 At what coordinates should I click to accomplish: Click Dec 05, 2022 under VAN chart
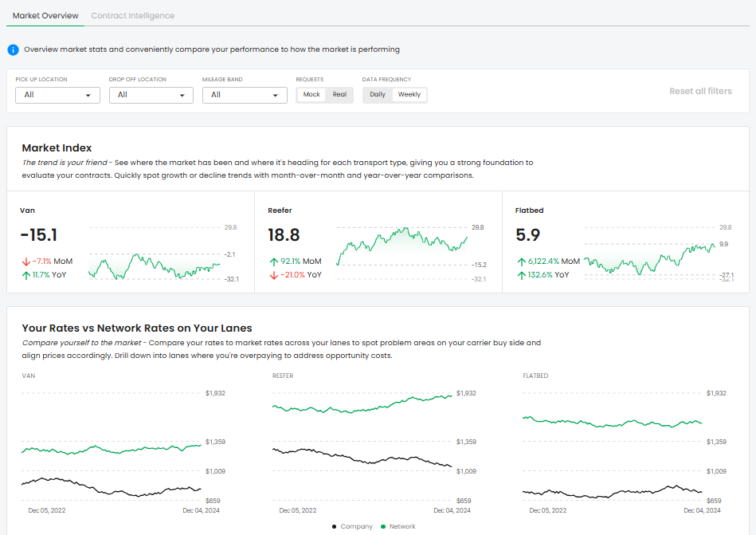pyautogui.click(x=47, y=510)
